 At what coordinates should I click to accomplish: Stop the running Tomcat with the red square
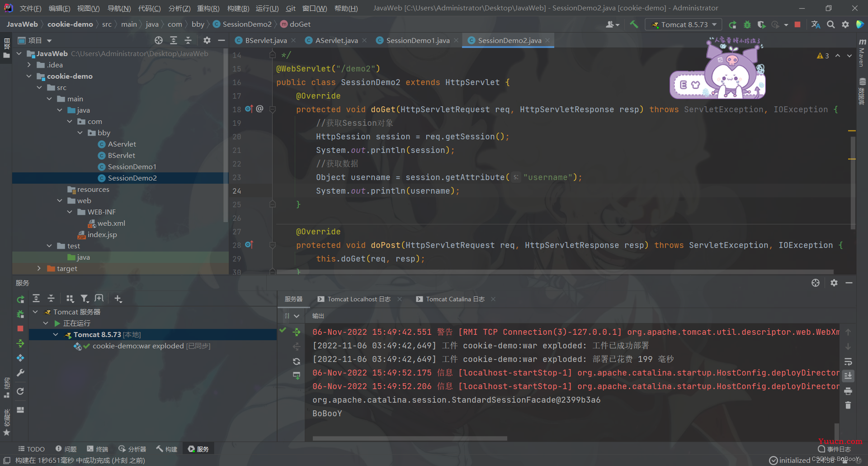tap(797, 24)
